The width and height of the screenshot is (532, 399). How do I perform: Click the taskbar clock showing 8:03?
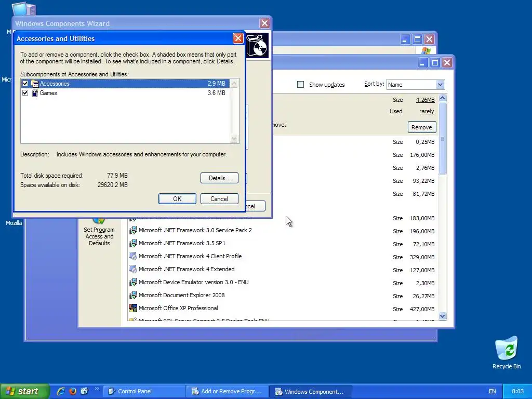click(517, 392)
